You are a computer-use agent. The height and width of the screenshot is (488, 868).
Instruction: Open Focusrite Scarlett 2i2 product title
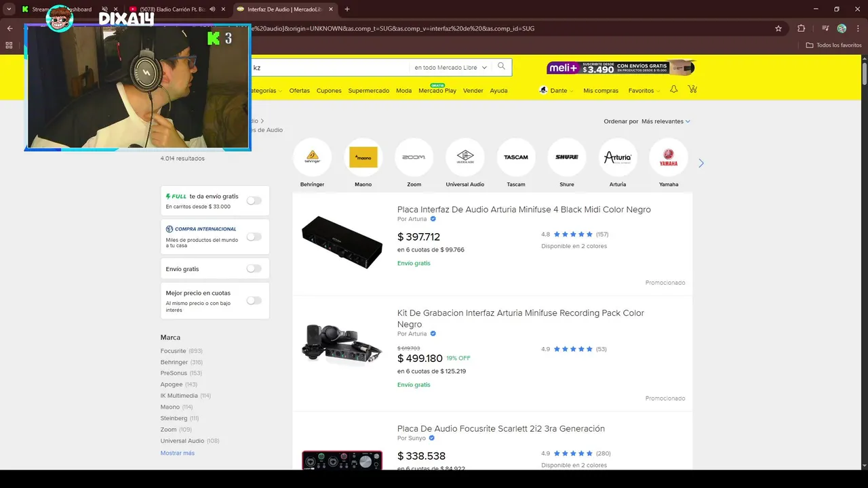click(501, 428)
